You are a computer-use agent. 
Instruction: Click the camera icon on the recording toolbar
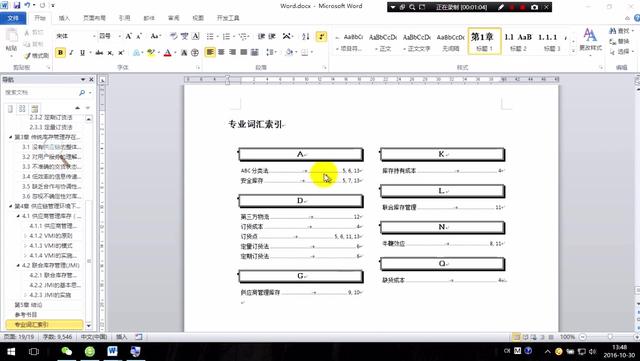pos(534,7)
